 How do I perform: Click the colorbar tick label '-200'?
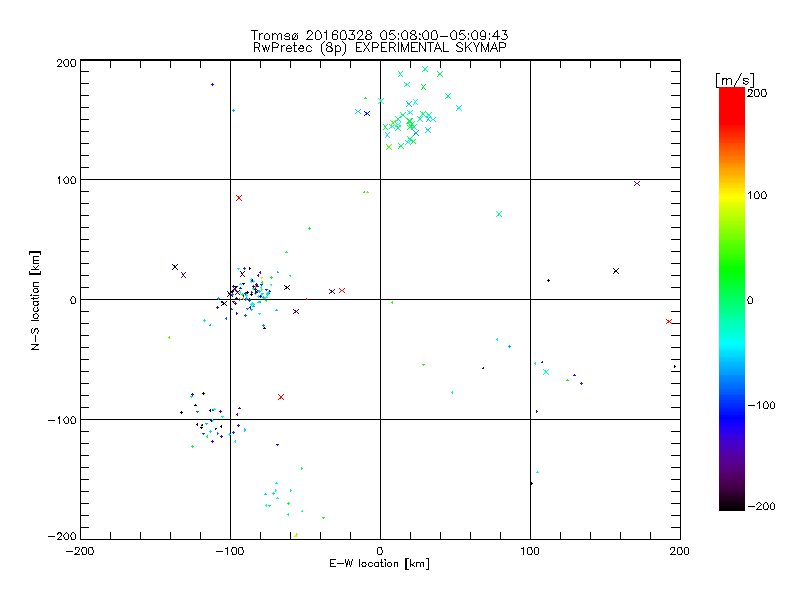761,506
